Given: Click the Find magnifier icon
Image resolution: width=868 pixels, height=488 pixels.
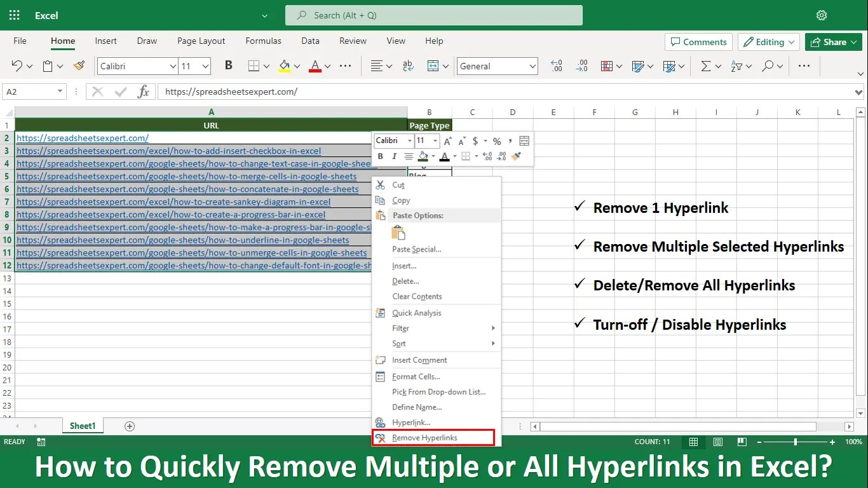Looking at the screenshot, I should click(768, 65).
